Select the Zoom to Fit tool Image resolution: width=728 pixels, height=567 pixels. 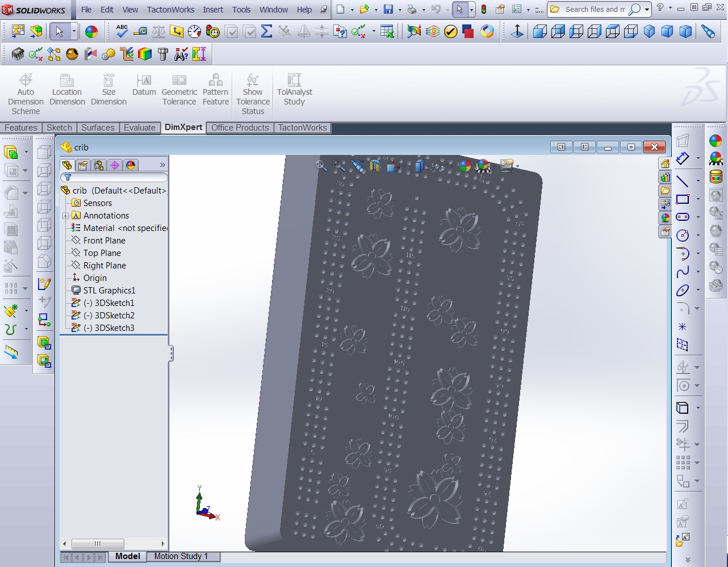[320, 166]
